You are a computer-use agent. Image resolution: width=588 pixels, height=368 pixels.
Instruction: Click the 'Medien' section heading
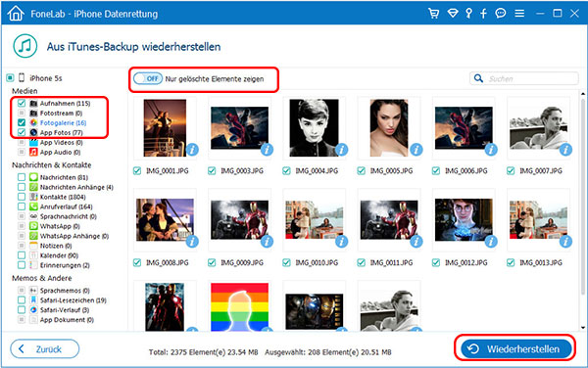click(x=24, y=91)
